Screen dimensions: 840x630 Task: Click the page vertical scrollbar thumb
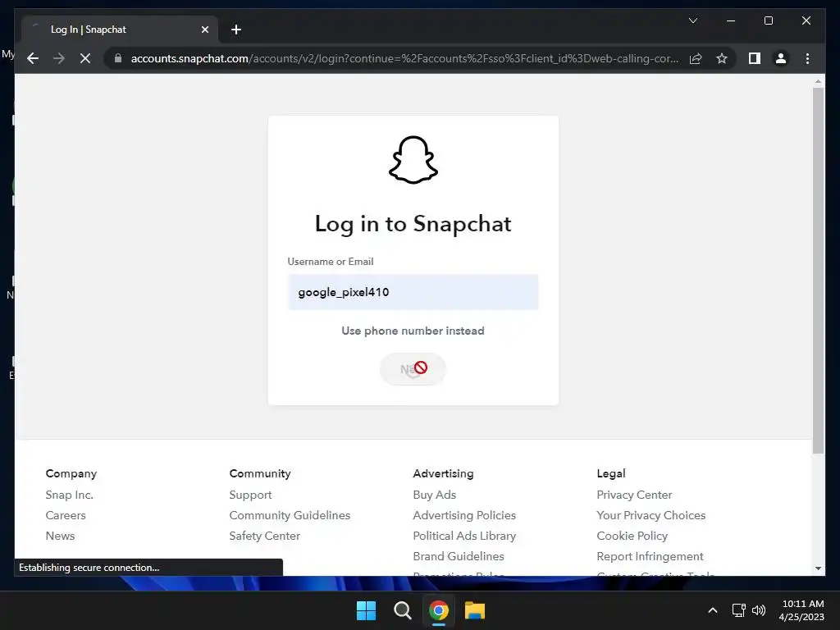(818, 271)
